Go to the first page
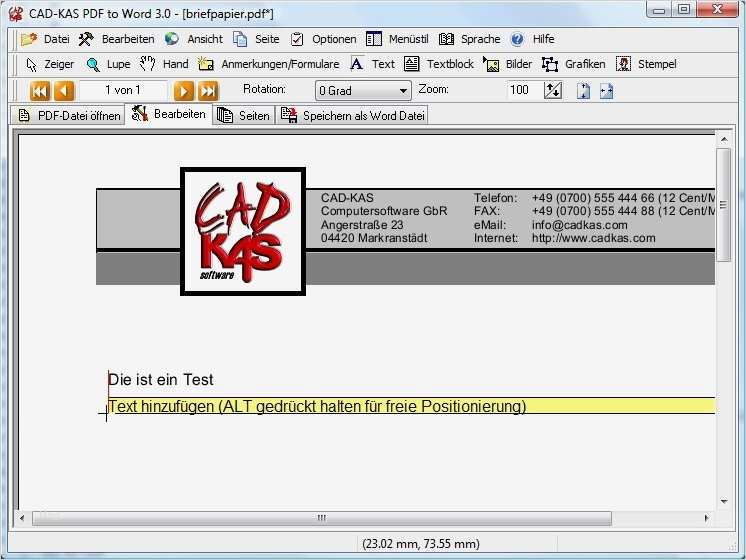 tap(39, 90)
